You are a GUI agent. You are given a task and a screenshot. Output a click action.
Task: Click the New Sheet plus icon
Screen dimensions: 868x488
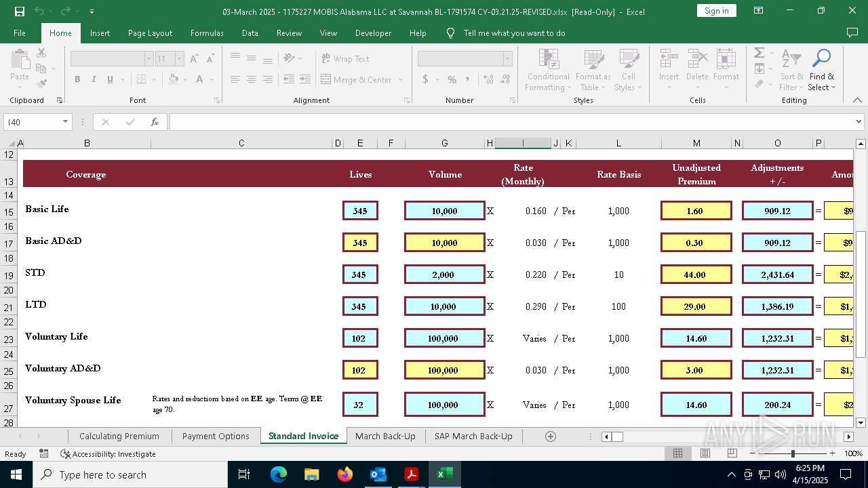(551, 436)
